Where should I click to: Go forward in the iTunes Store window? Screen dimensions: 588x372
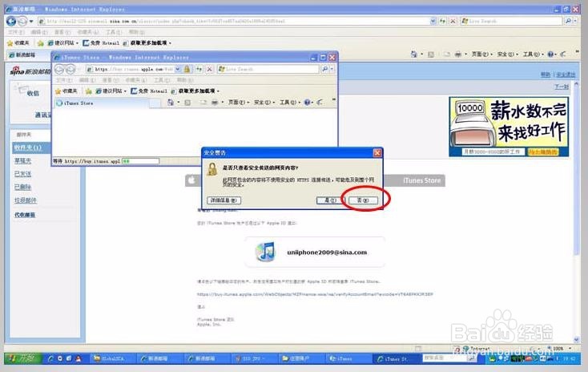(70, 69)
